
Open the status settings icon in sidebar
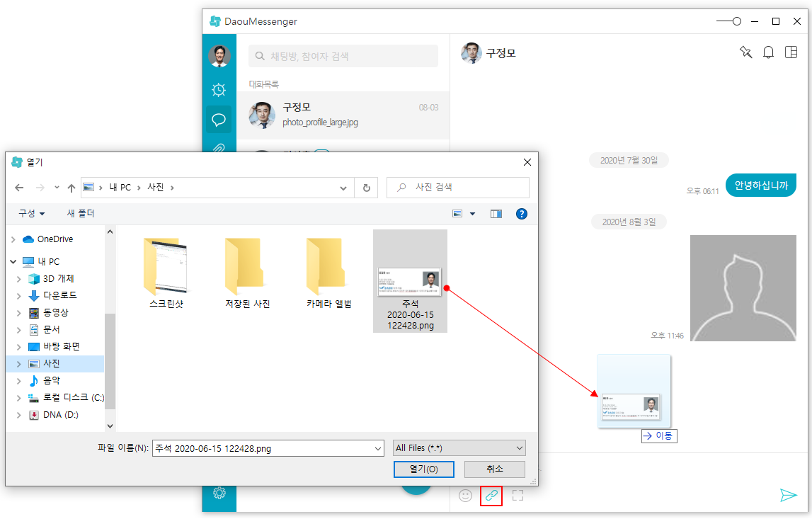pos(219,90)
